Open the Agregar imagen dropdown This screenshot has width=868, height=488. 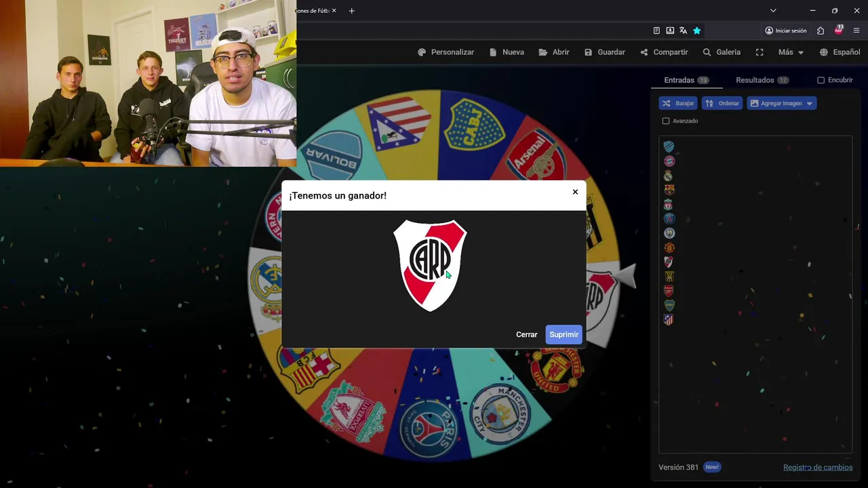coord(781,103)
